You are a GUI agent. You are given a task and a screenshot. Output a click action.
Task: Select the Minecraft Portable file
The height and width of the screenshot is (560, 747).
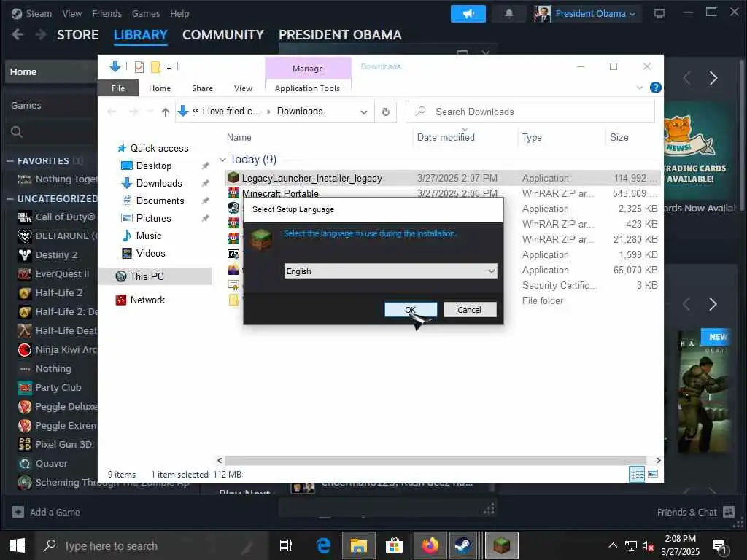point(280,192)
